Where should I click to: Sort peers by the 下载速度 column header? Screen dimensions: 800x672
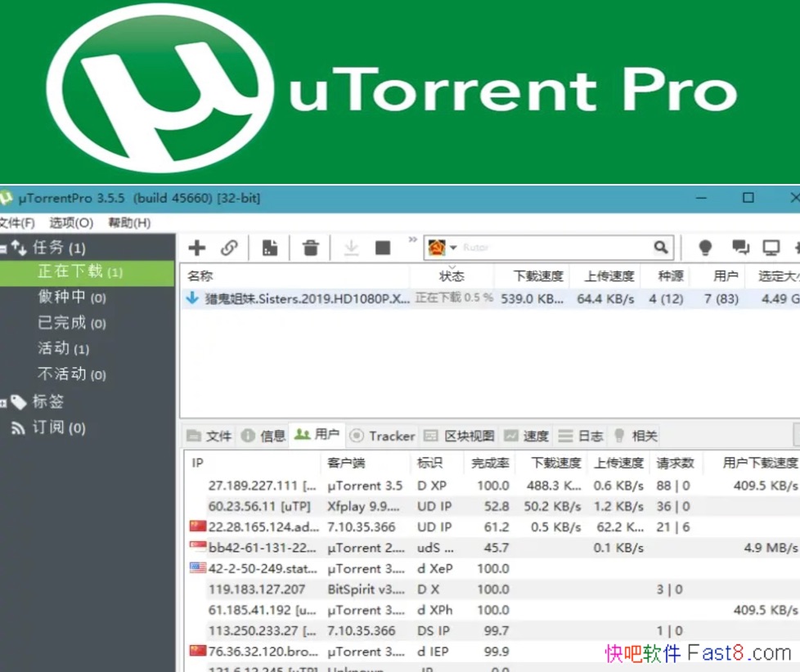pos(555,463)
